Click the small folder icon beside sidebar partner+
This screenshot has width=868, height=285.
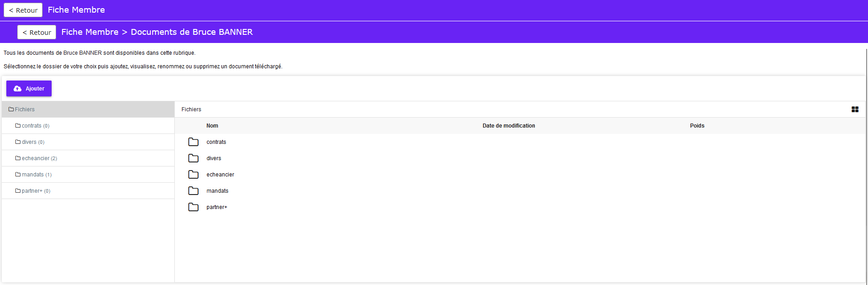18,191
